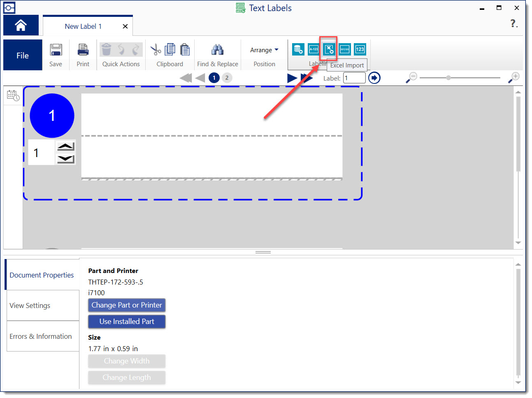Decrease label number with down arrow
This screenshot has width=532, height=398.
[x=66, y=159]
